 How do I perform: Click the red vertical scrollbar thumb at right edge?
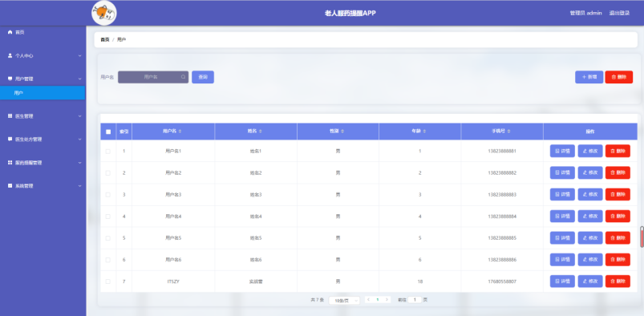tap(642, 237)
